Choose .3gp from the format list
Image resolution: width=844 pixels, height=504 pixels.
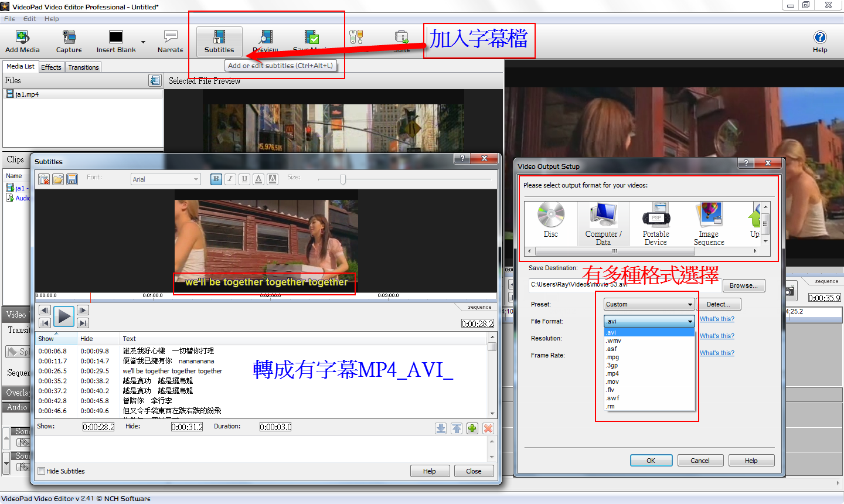click(649, 366)
